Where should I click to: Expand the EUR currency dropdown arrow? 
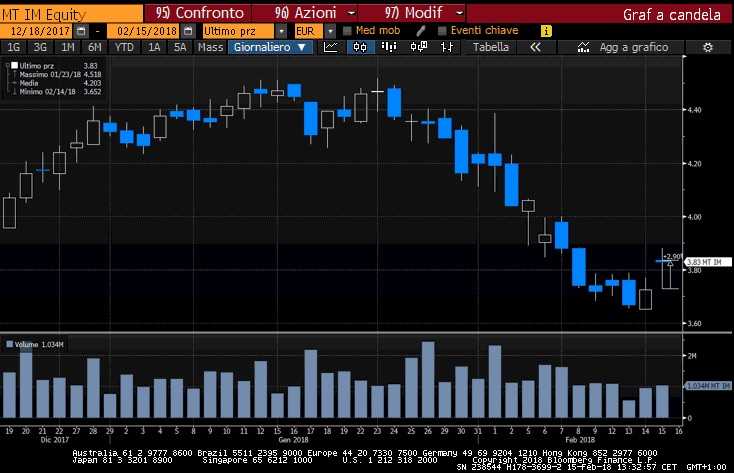click(330, 31)
